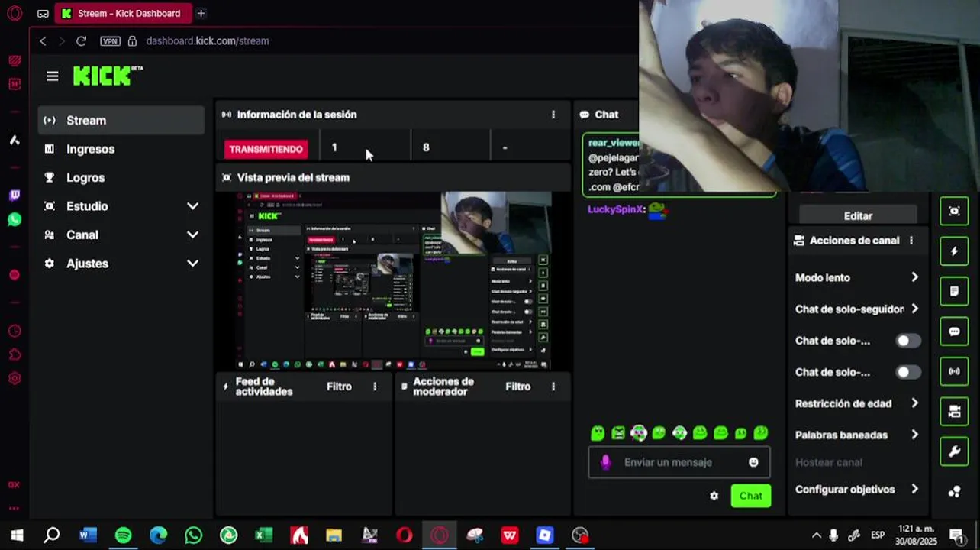This screenshot has height=550, width=980.
Task: Open Feed de actividades options menu
Action: pyautogui.click(x=374, y=387)
